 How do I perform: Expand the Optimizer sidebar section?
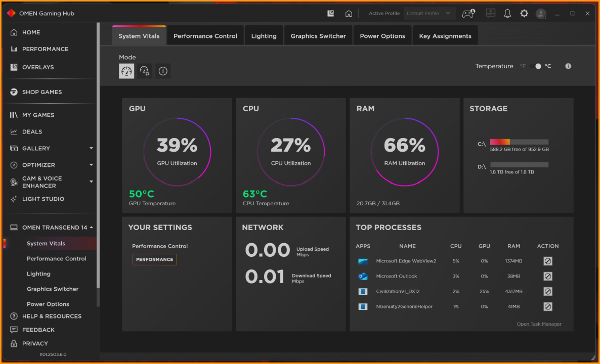91,165
